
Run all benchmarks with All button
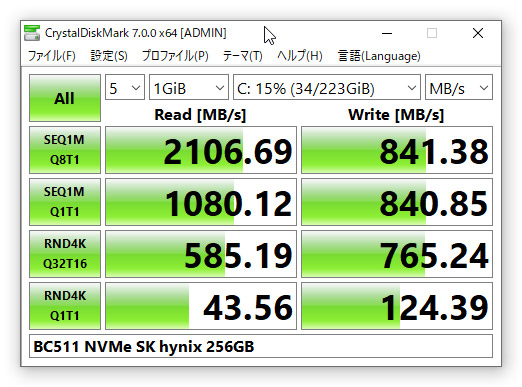pos(65,98)
